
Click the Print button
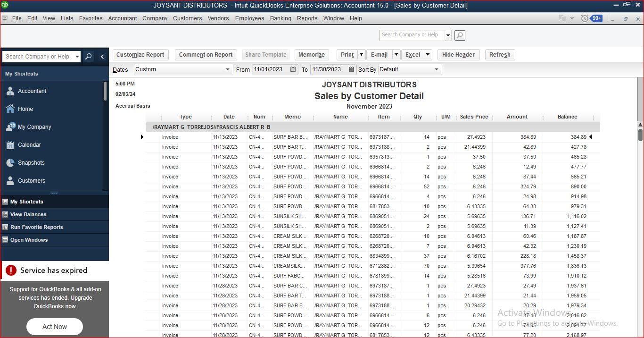click(x=347, y=55)
